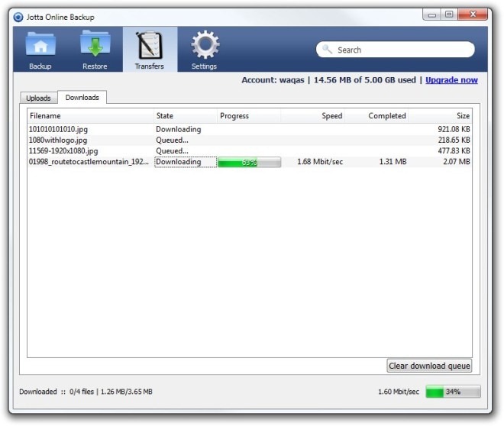
Task: Sort by the Completed column header
Action: coord(376,116)
